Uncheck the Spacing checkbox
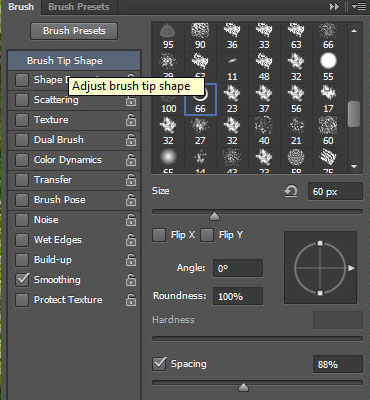This screenshot has height=400, width=370. 159,364
